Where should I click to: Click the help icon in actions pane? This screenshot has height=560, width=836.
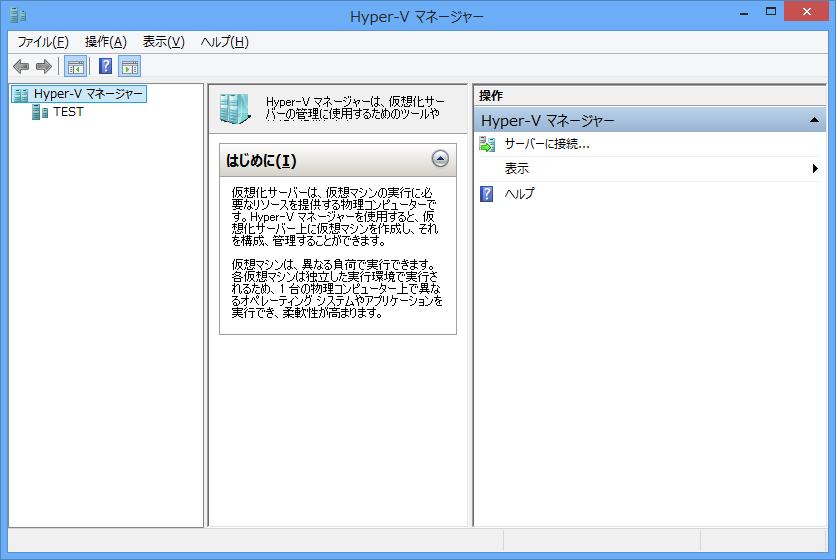tap(486, 194)
